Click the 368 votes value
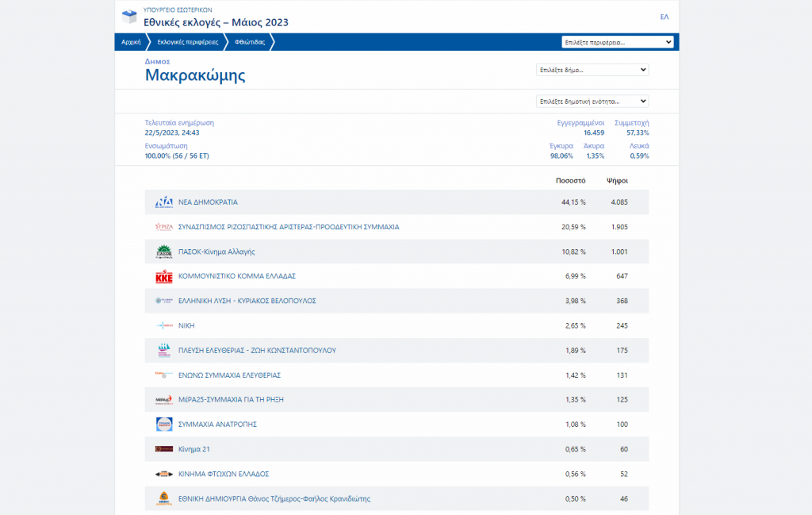 pyautogui.click(x=622, y=301)
